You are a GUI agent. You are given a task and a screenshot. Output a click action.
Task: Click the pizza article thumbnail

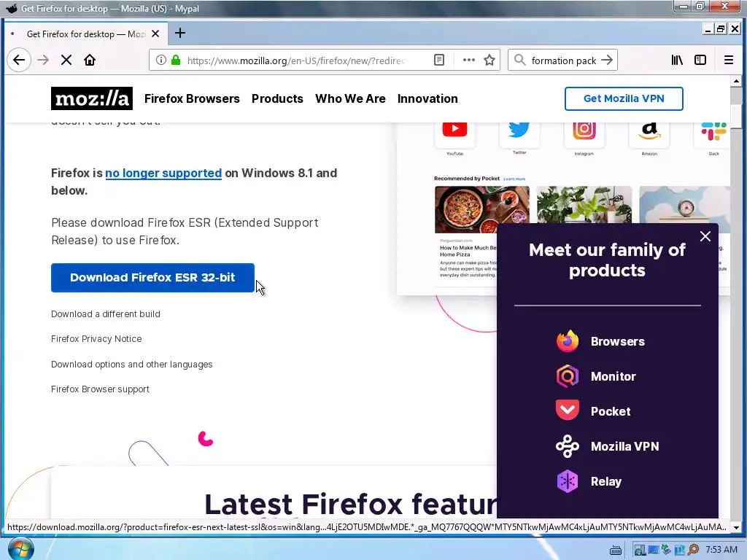click(481, 209)
